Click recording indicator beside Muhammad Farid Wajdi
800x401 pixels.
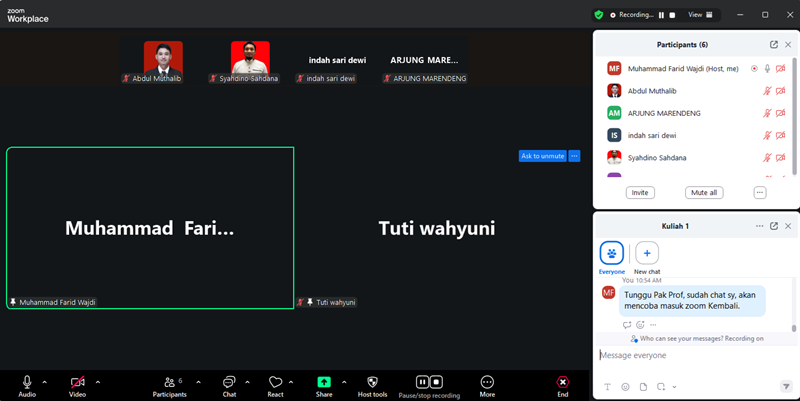pyautogui.click(x=754, y=68)
